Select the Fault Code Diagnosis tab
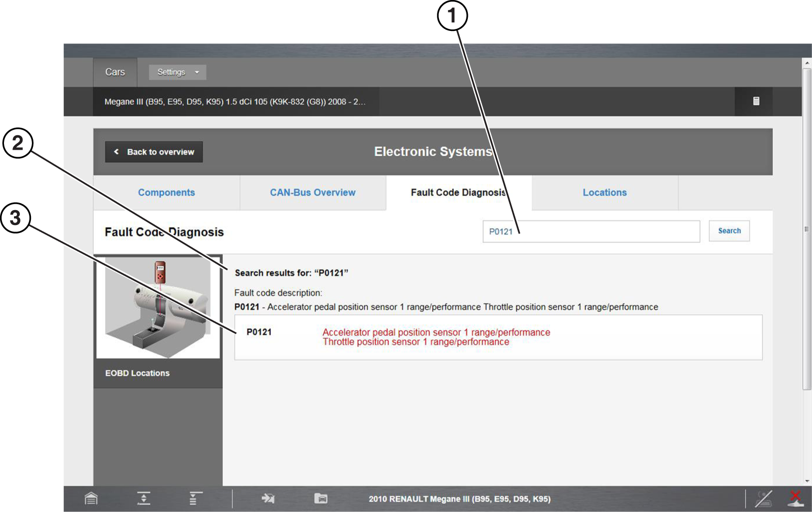The height and width of the screenshot is (512, 812). [458, 193]
